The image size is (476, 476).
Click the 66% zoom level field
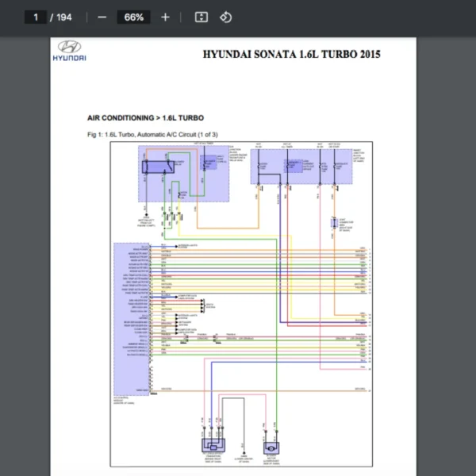pyautogui.click(x=133, y=17)
